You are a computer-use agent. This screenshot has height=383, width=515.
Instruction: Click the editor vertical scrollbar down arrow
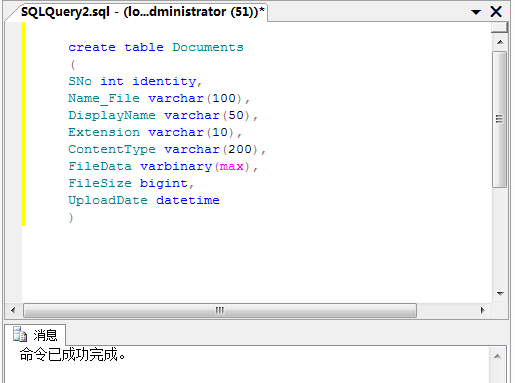(500, 294)
